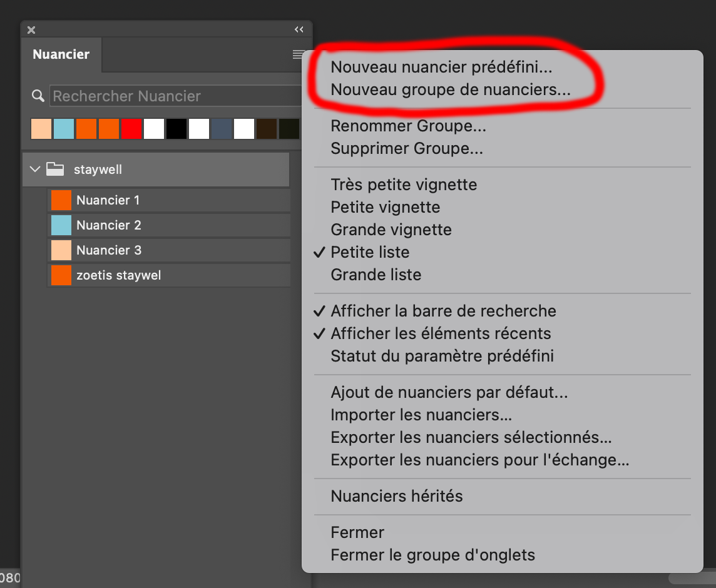The width and height of the screenshot is (716, 588).
Task: Collapse the staywell group chevron
Action: click(35, 169)
